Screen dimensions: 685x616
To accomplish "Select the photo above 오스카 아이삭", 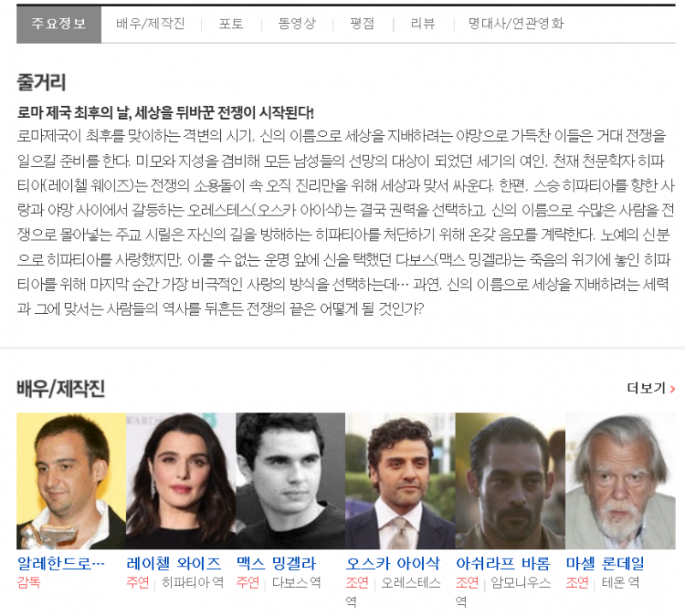I will pos(400,481).
